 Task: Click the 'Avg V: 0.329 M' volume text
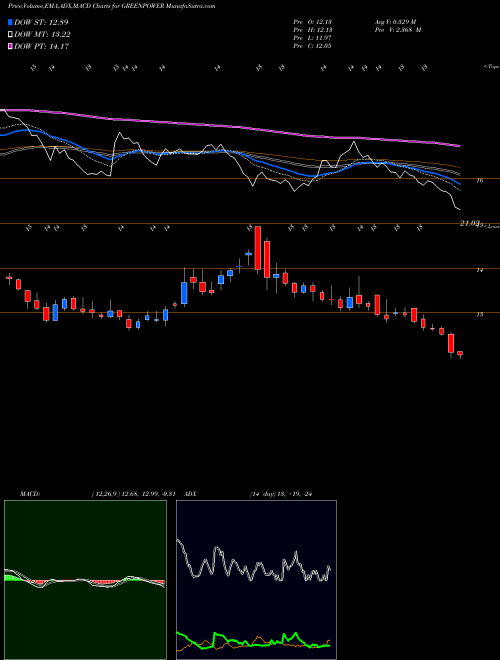tap(396, 22)
